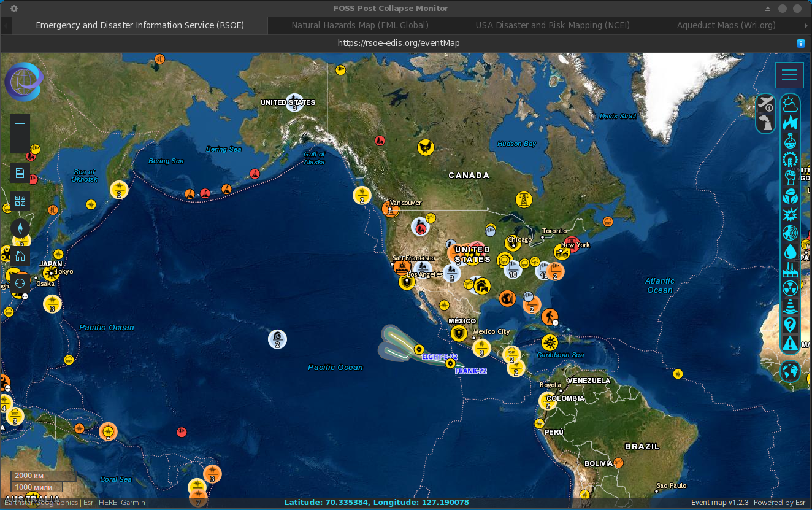Click the water drop category icon
The width and height of the screenshot is (812, 510).
point(790,251)
